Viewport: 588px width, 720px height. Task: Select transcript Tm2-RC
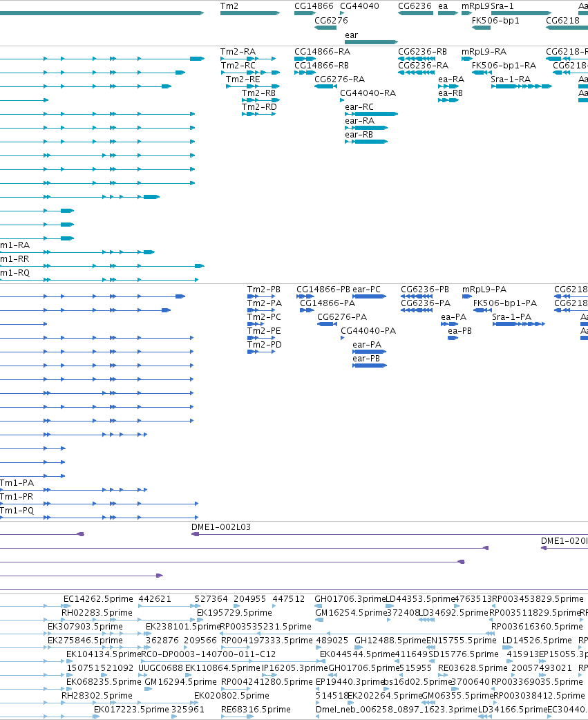pos(250,73)
